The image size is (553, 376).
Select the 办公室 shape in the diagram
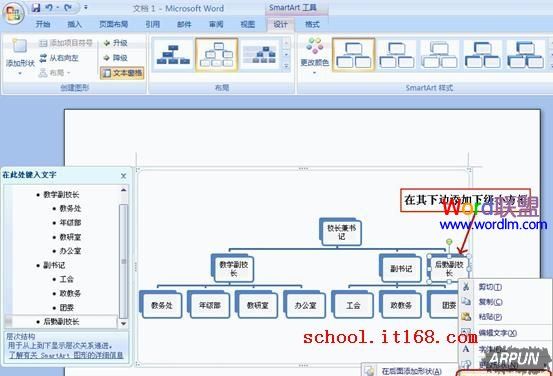[x=305, y=305]
